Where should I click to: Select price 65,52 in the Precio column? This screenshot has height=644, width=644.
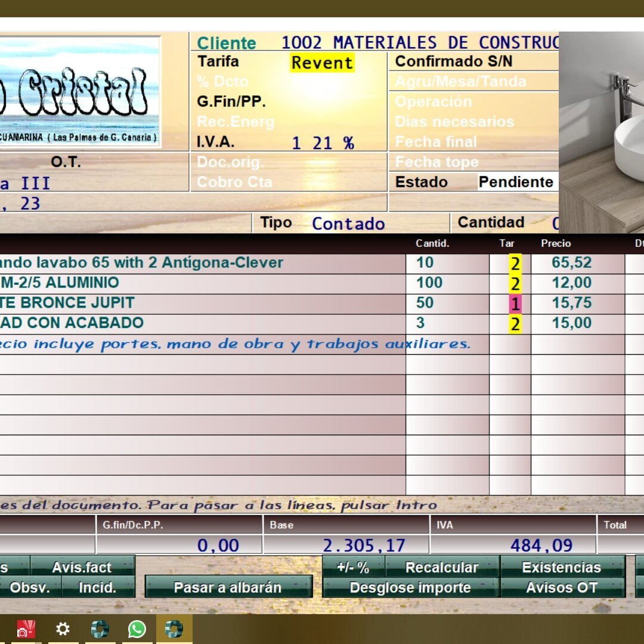571,263
